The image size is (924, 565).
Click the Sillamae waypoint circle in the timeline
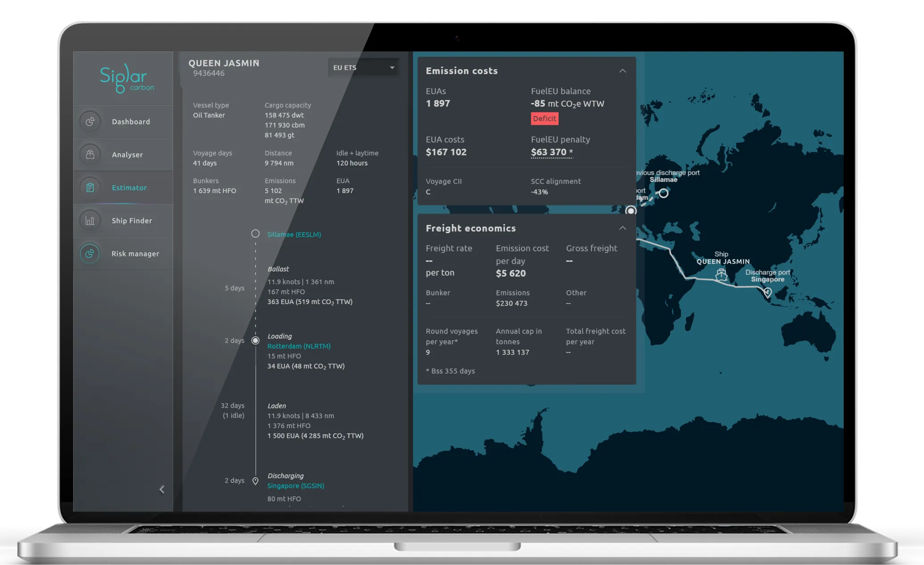(x=255, y=233)
